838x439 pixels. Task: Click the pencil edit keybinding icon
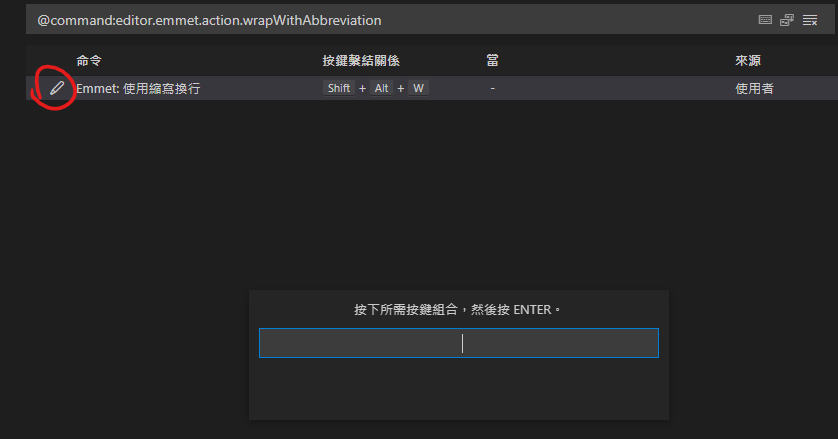pos(57,88)
